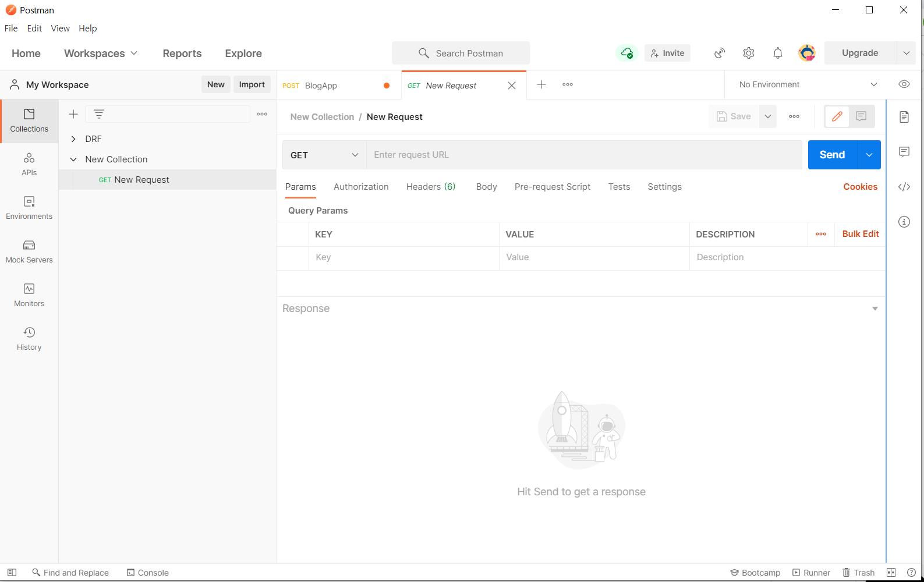Open the File menu
This screenshot has width=924, height=582.
point(11,28)
